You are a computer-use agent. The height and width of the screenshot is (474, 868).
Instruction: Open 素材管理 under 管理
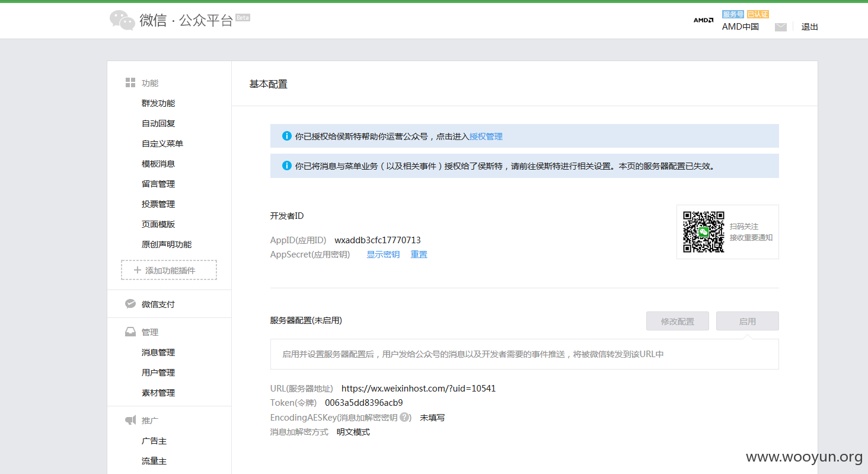(158, 393)
